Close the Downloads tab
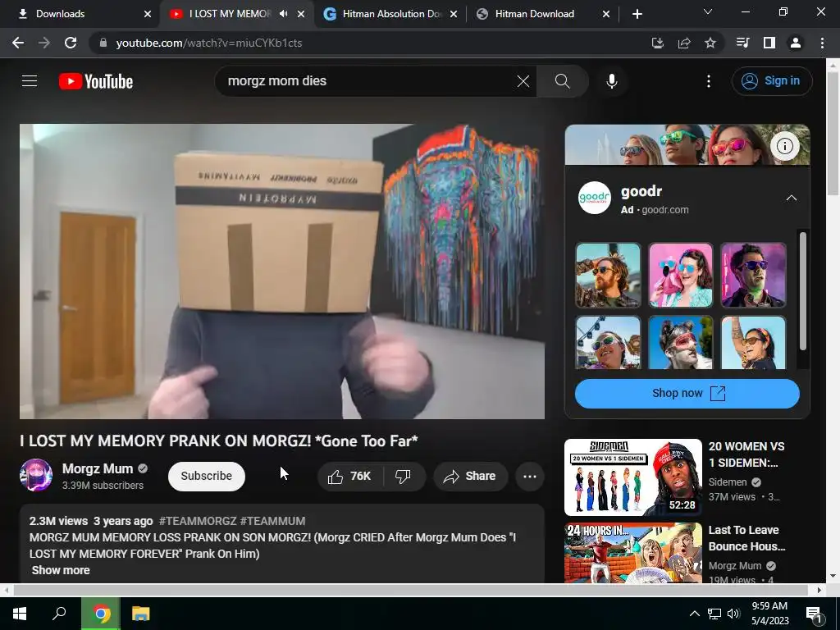The image size is (840, 630). (x=148, y=14)
